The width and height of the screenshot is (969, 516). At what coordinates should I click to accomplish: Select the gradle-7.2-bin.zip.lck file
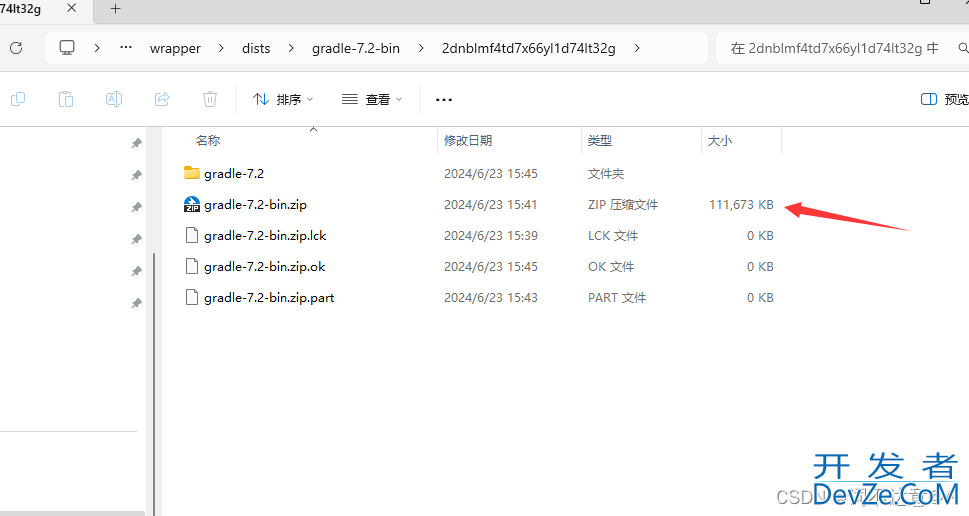[265, 235]
